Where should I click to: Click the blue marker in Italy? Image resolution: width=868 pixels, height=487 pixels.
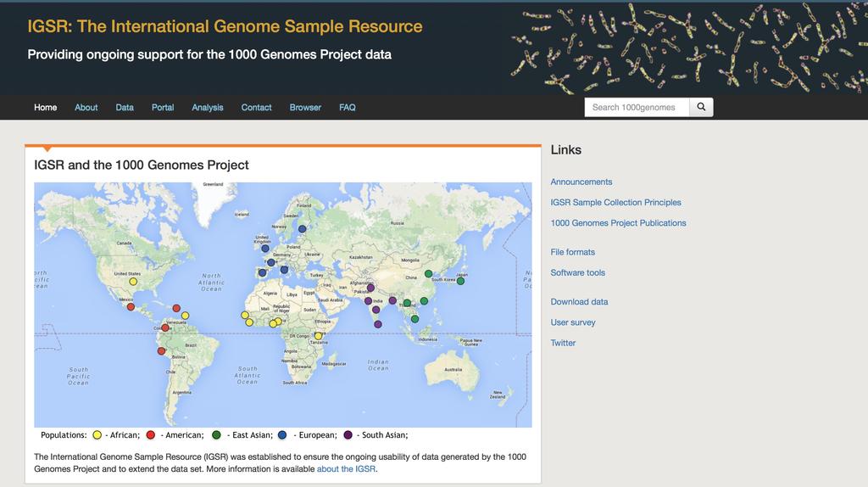coord(284,270)
